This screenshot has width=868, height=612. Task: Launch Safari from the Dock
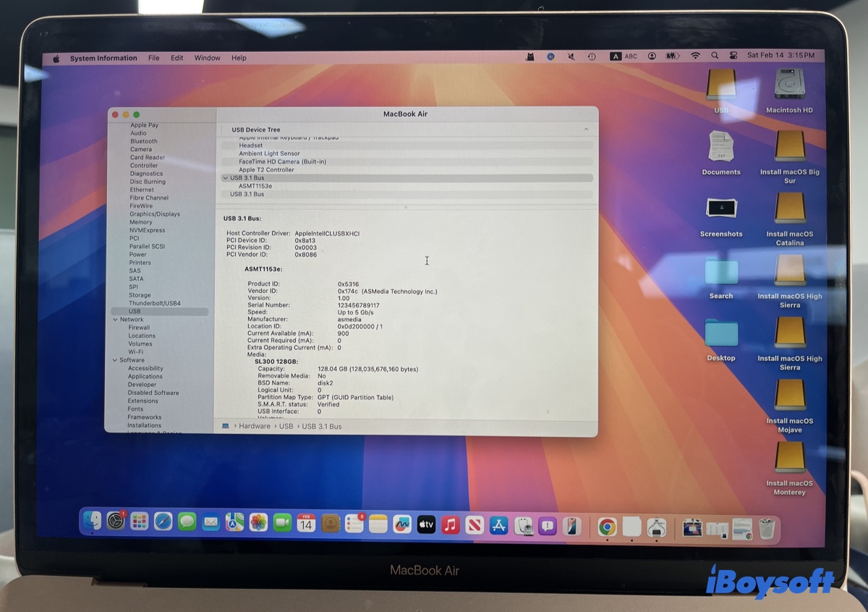(x=163, y=522)
